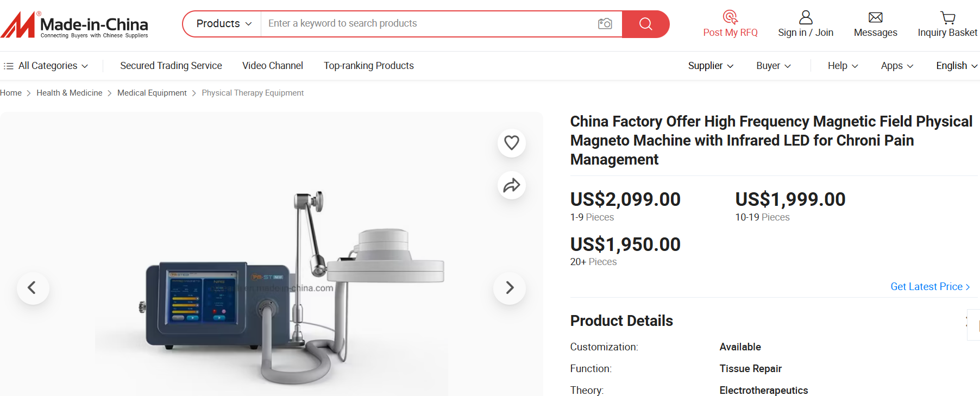Expand the Supplier menu
This screenshot has height=396, width=980.
(711, 66)
